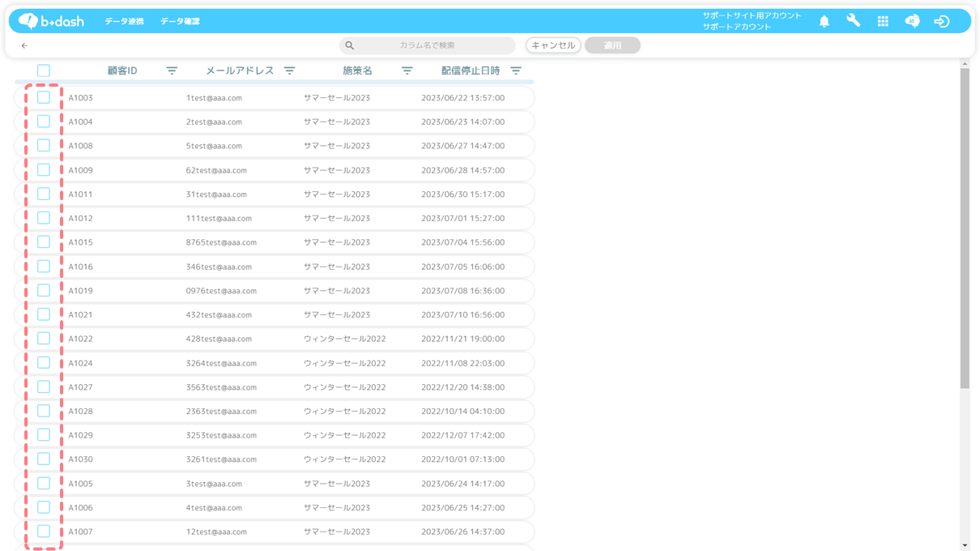Click customer ID A1012

[x=80, y=218]
